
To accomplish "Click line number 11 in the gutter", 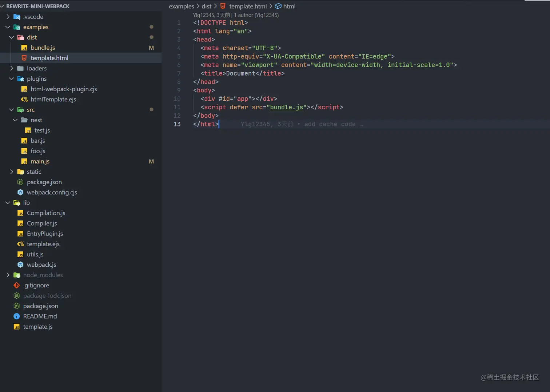I will 177,107.
